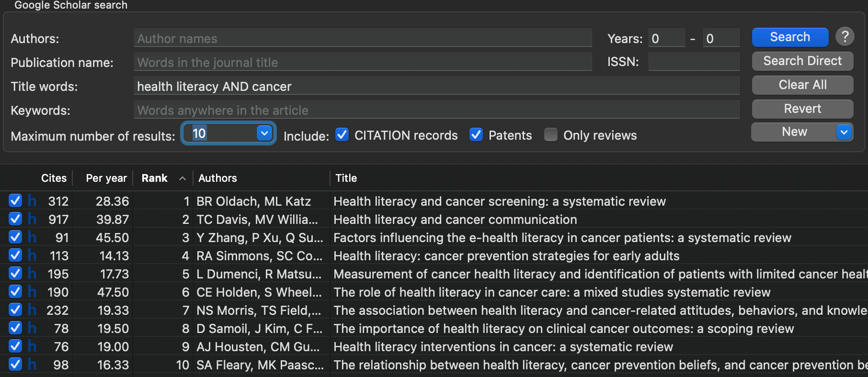Enable the Only reviews checkbox

click(551, 135)
